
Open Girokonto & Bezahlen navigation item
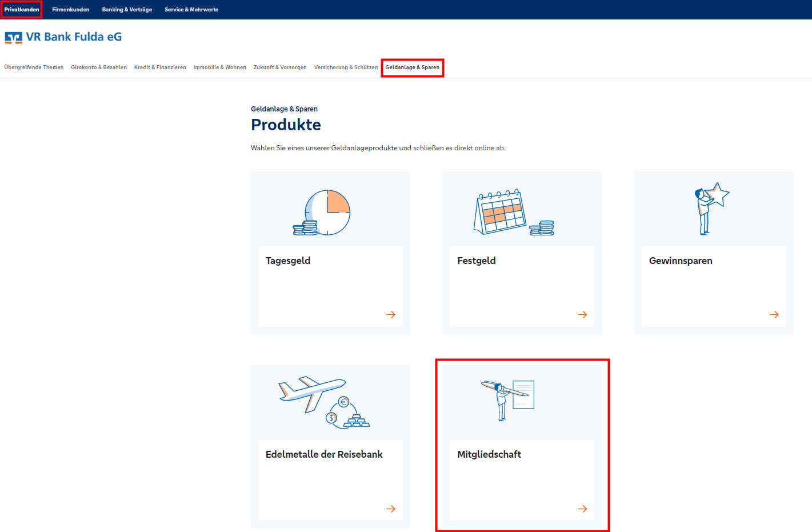click(99, 67)
